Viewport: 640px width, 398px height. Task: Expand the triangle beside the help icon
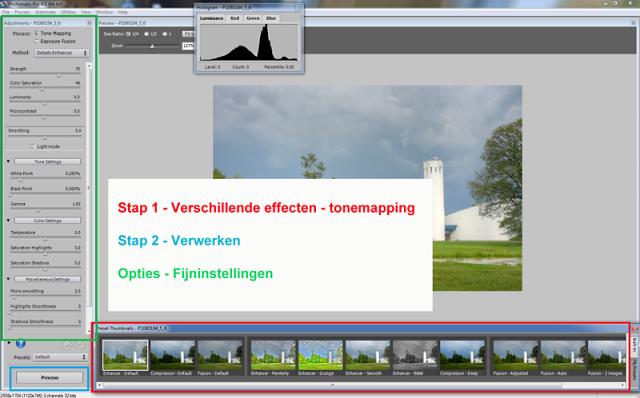coord(10,343)
